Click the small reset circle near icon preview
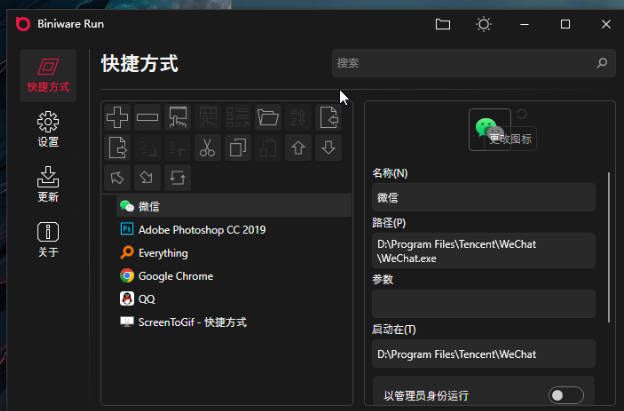 522,114
